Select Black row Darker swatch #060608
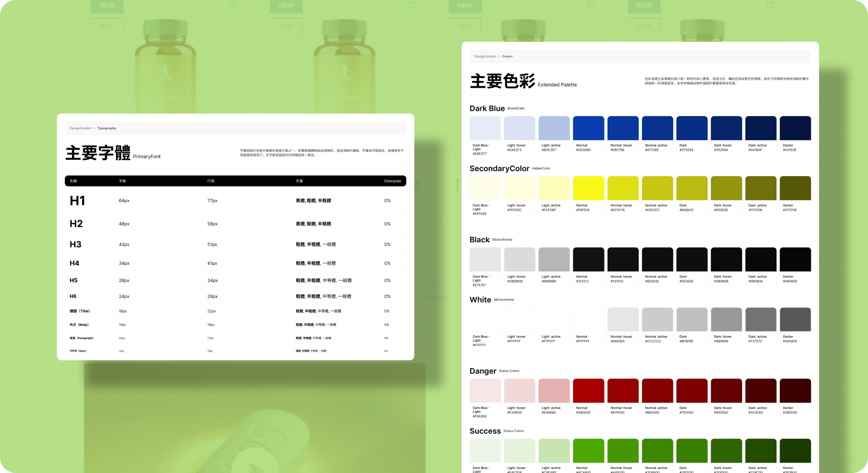The width and height of the screenshot is (868, 473). click(795, 259)
